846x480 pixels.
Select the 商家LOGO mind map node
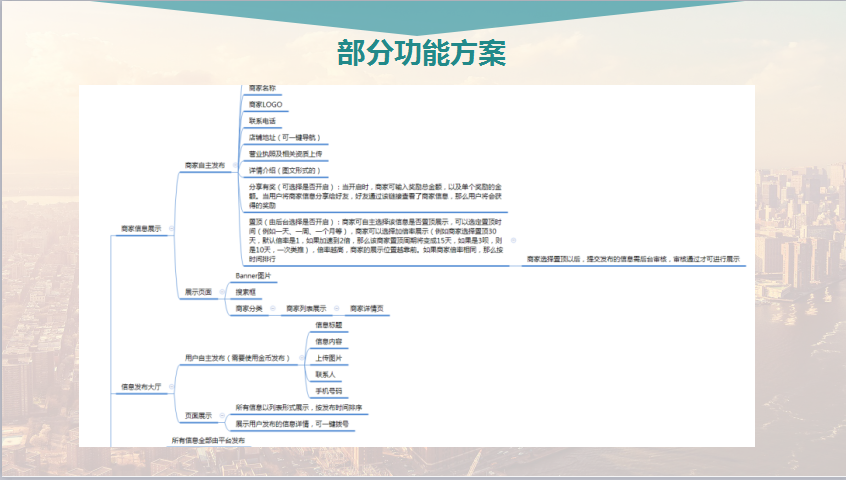point(266,104)
